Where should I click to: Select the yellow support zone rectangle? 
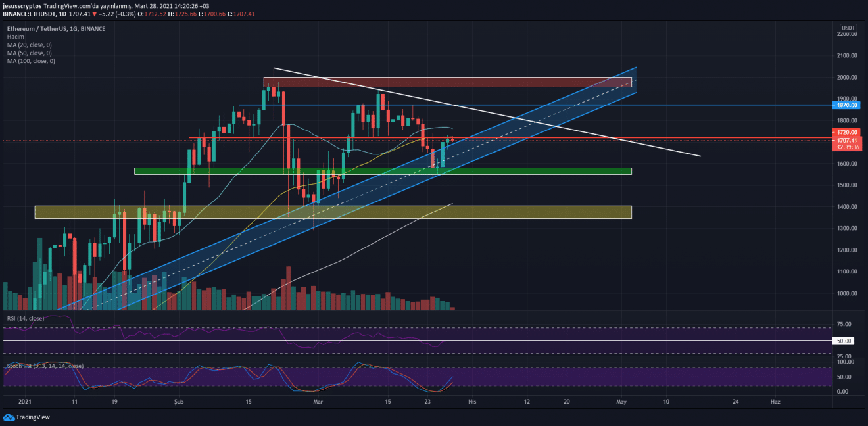(x=332, y=212)
